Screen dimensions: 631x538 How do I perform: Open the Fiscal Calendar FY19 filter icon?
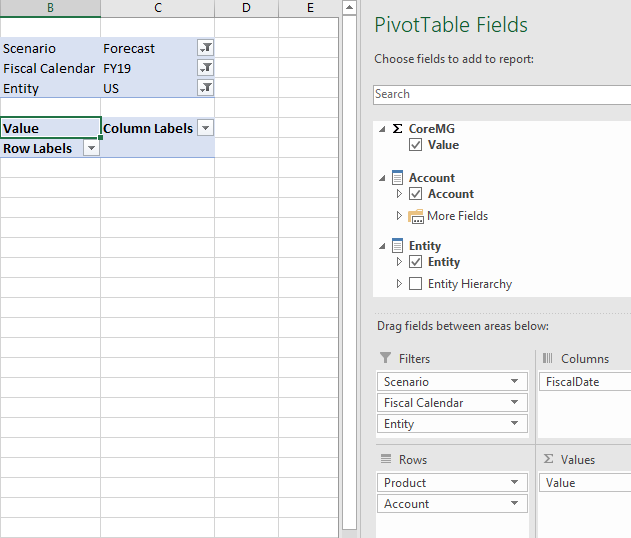coord(206,68)
